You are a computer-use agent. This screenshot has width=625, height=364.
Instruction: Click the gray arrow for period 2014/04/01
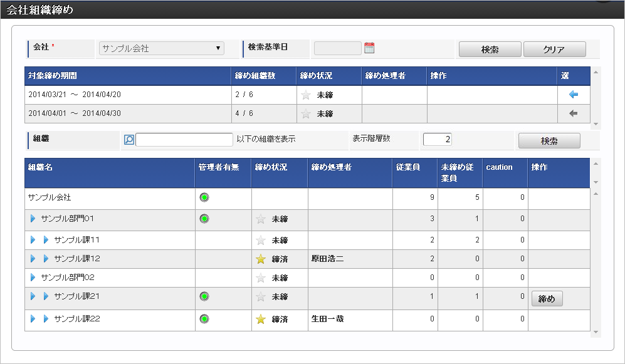click(x=573, y=113)
